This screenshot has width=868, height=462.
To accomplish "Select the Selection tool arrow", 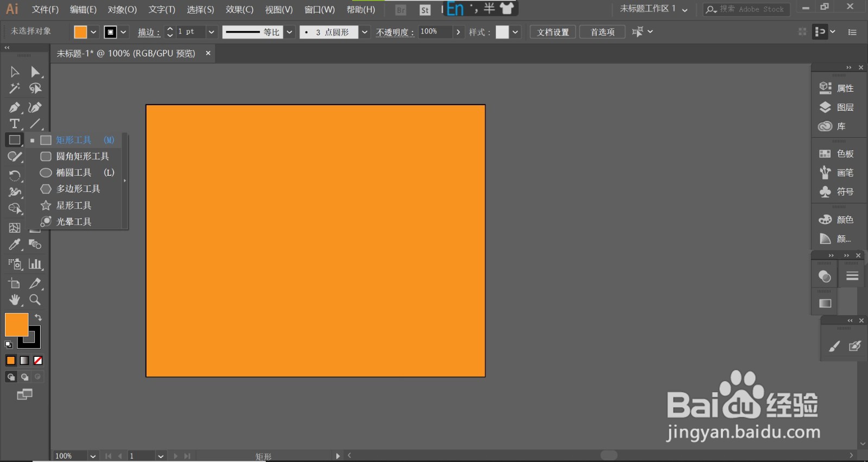I will point(15,72).
